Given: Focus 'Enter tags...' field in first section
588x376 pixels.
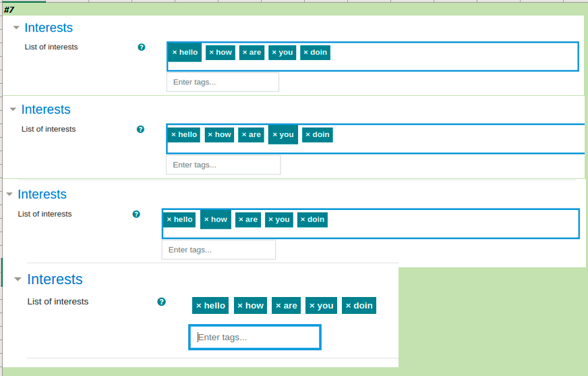Looking at the screenshot, I should [x=223, y=82].
